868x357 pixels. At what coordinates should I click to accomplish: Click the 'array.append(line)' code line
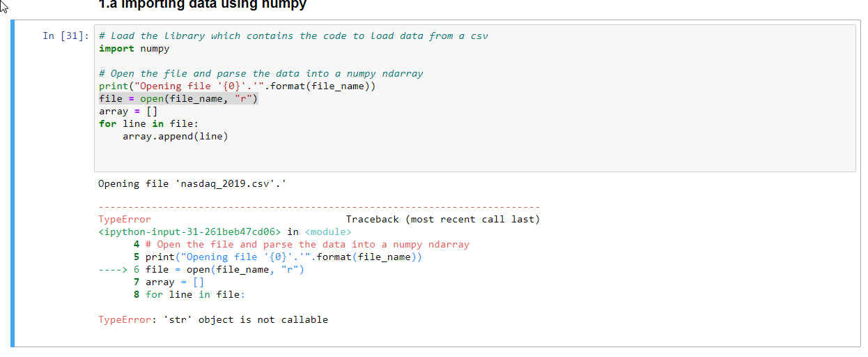tap(175, 137)
